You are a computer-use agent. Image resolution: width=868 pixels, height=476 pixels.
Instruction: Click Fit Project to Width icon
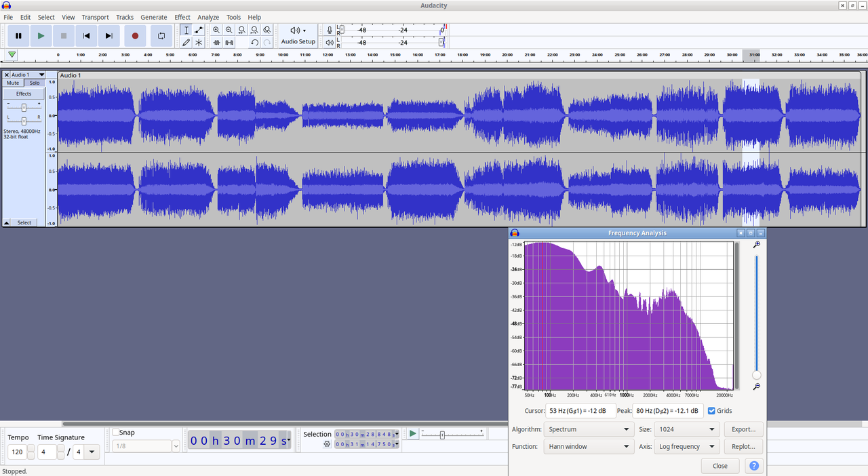point(254,30)
